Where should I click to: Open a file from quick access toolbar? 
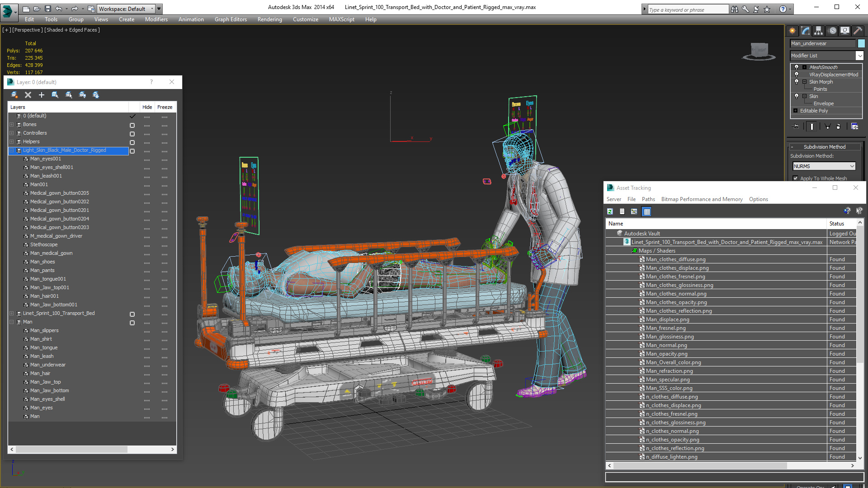coord(37,9)
